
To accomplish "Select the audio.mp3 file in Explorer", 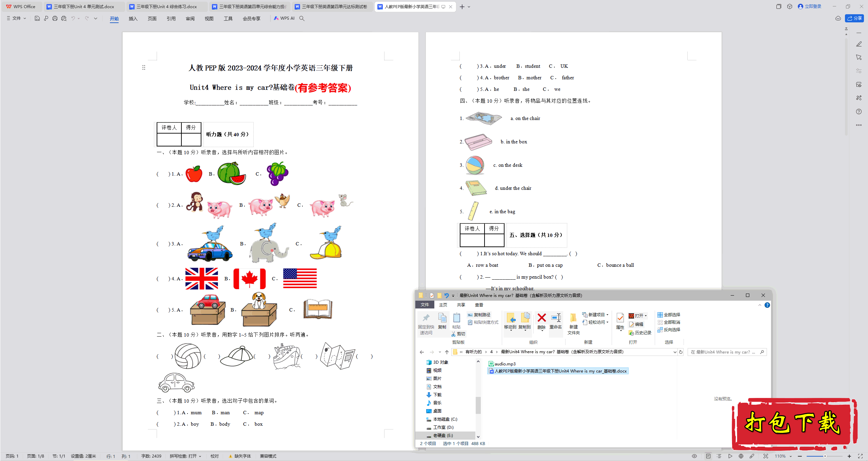I will pyautogui.click(x=502, y=364).
